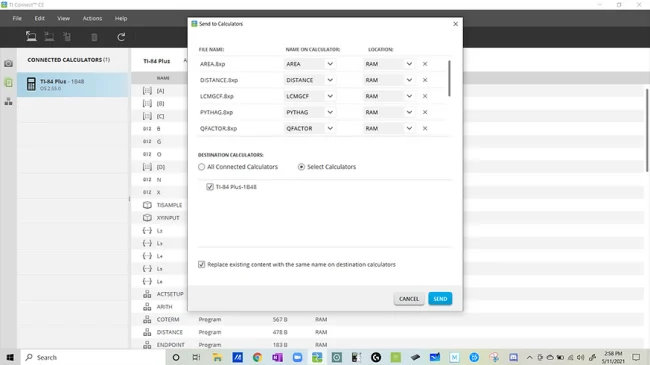The height and width of the screenshot is (365, 650).
Task: Remove AREA.8xp from the send list
Action: 425,64
